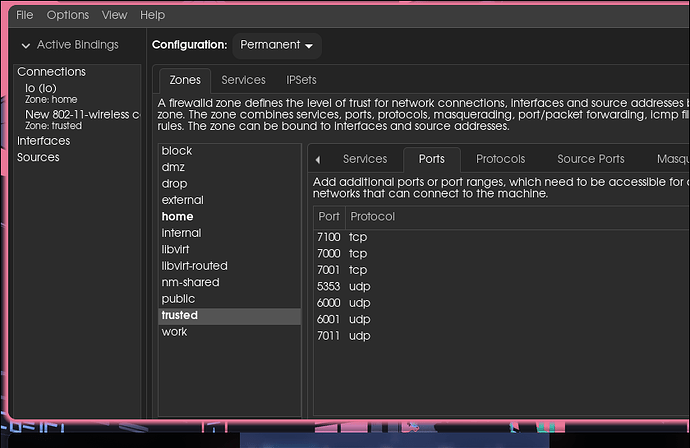Select the port 7000 tcp row
Image resolution: width=690 pixels, height=448 pixels.
[502, 253]
